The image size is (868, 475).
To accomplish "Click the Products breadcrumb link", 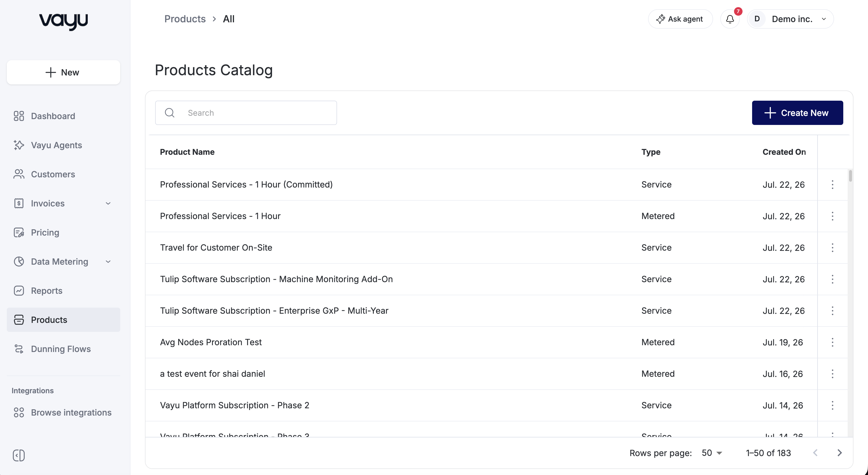I will click(185, 19).
